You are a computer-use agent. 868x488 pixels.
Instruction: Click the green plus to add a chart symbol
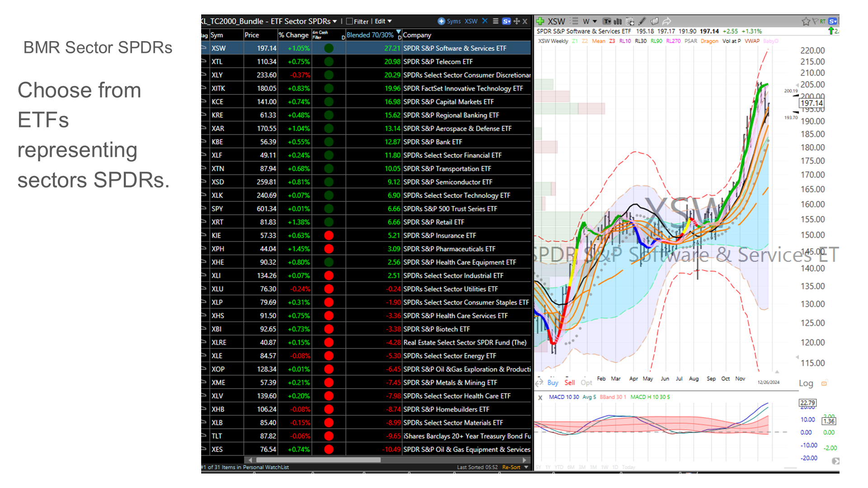click(540, 21)
